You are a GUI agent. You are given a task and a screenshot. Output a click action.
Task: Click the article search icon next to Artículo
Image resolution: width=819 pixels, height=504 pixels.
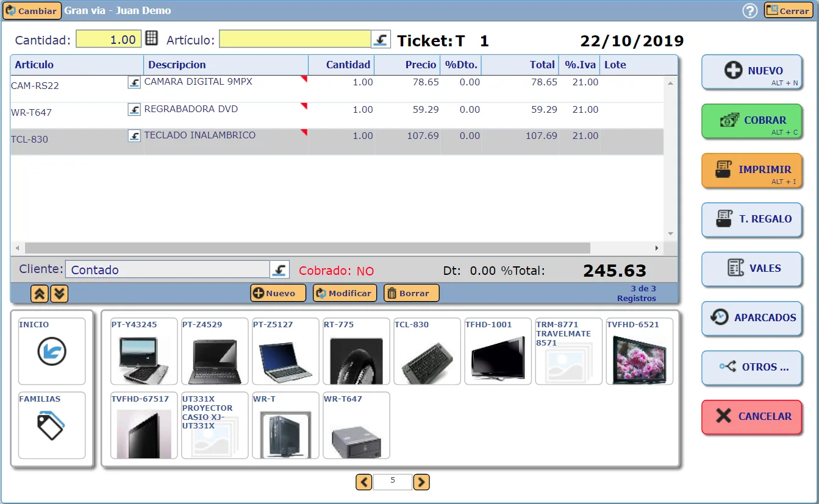[x=381, y=40]
